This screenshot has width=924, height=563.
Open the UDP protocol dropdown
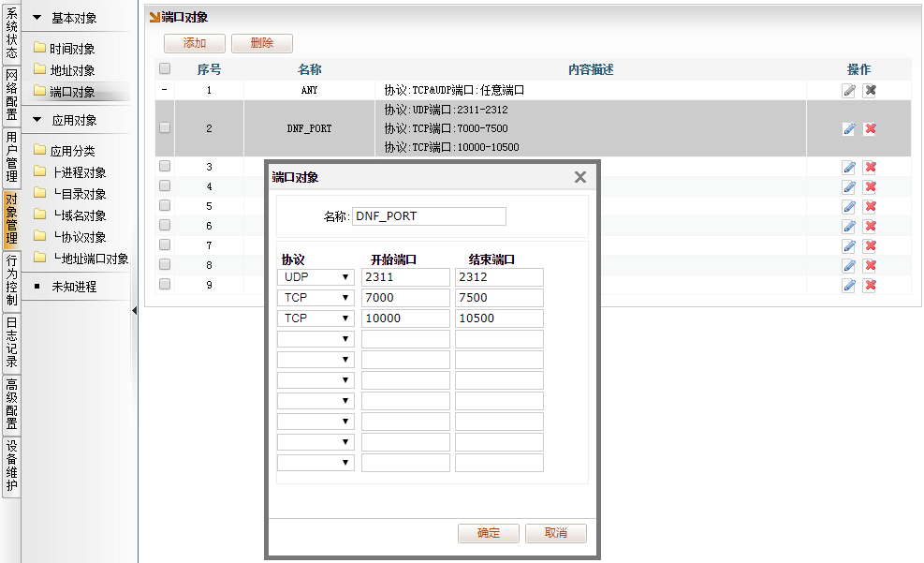click(x=315, y=277)
